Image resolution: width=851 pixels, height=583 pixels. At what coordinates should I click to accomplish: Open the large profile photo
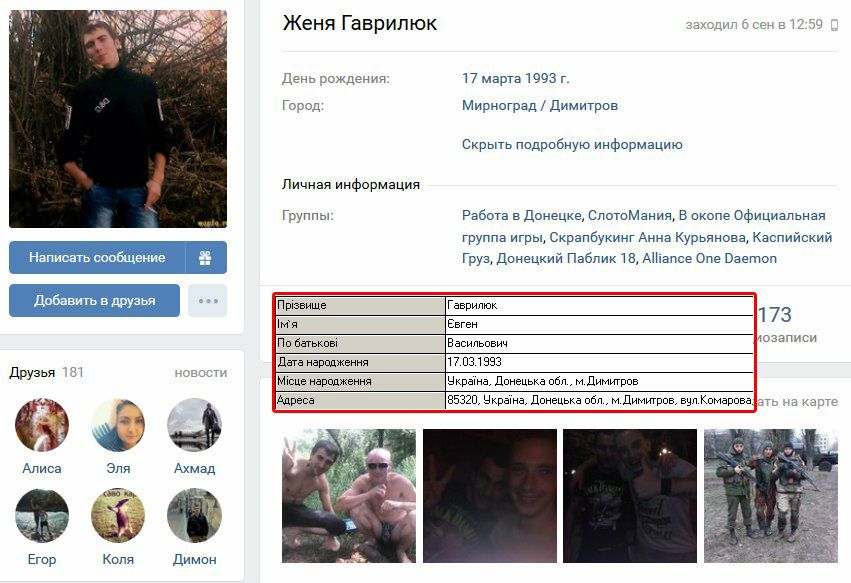pyautogui.click(x=118, y=119)
